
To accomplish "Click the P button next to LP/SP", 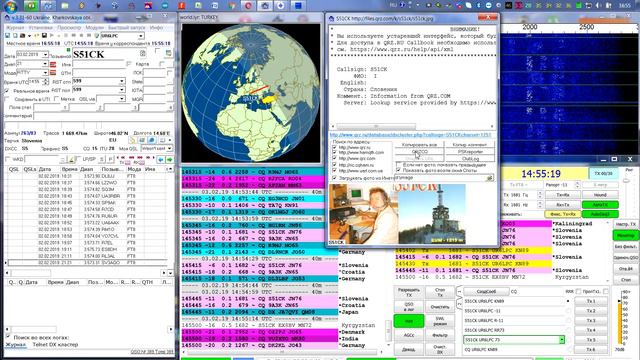I will click(110, 160).
